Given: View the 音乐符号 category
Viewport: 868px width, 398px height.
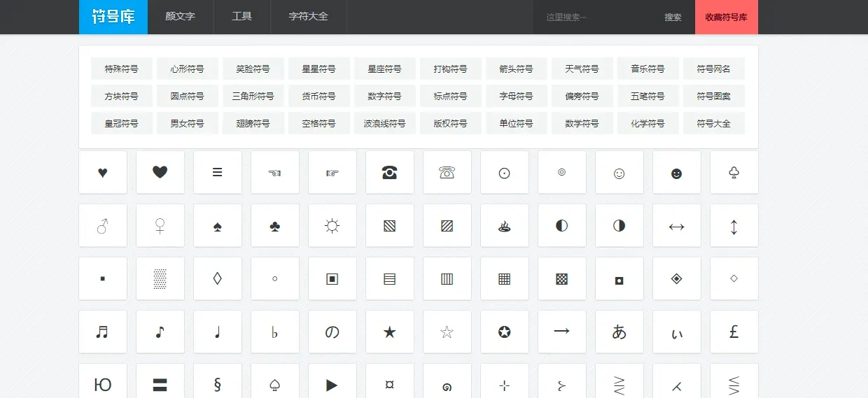Looking at the screenshot, I should (x=648, y=69).
